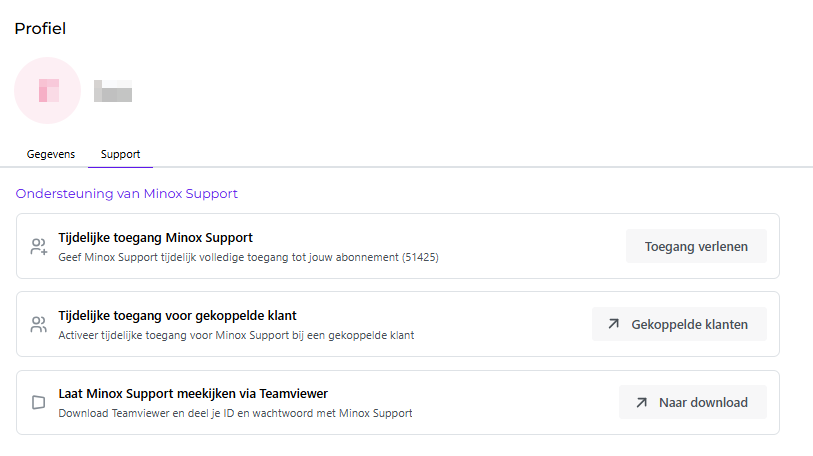Click the two-users icon for gekoppelde klant
This screenshot has width=813, height=456.
pos(38,324)
